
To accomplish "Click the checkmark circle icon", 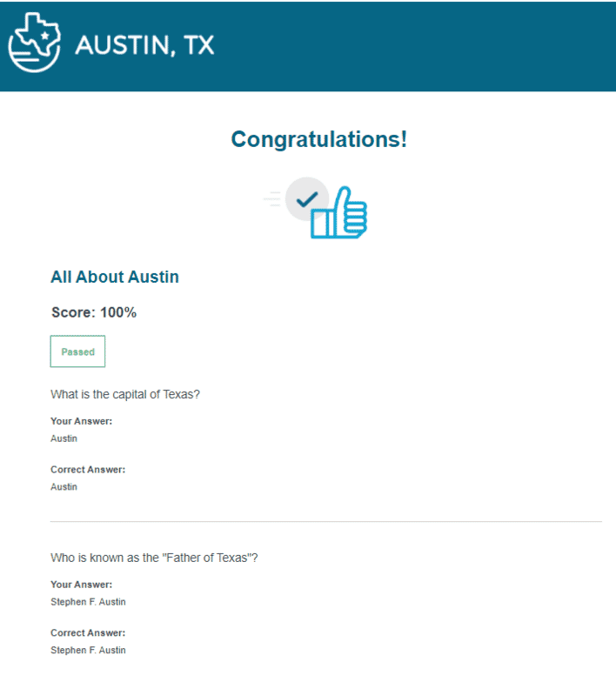I will [x=306, y=198].
